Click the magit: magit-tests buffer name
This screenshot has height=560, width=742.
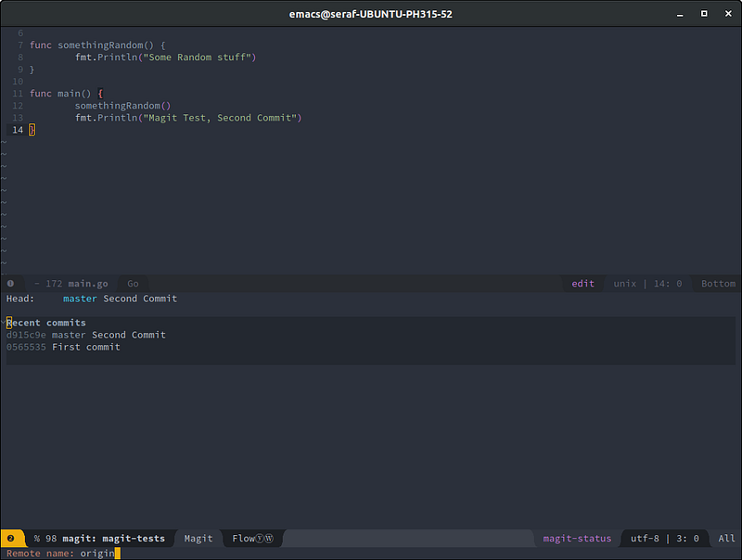pyautogui.click(x=113, y=538)
